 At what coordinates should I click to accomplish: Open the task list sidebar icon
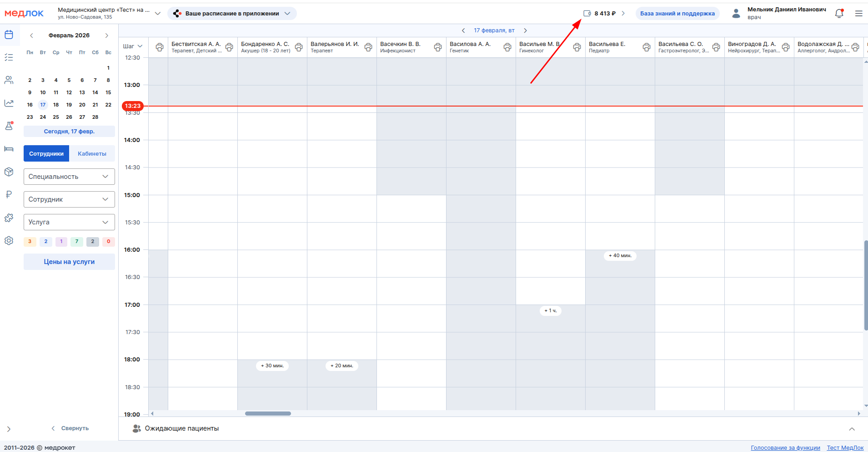point(9,57)
